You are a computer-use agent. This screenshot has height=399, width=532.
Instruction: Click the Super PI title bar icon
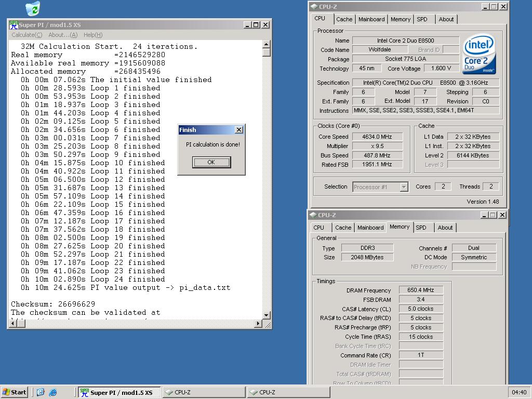pyautogui.click(x=14, y=25)
